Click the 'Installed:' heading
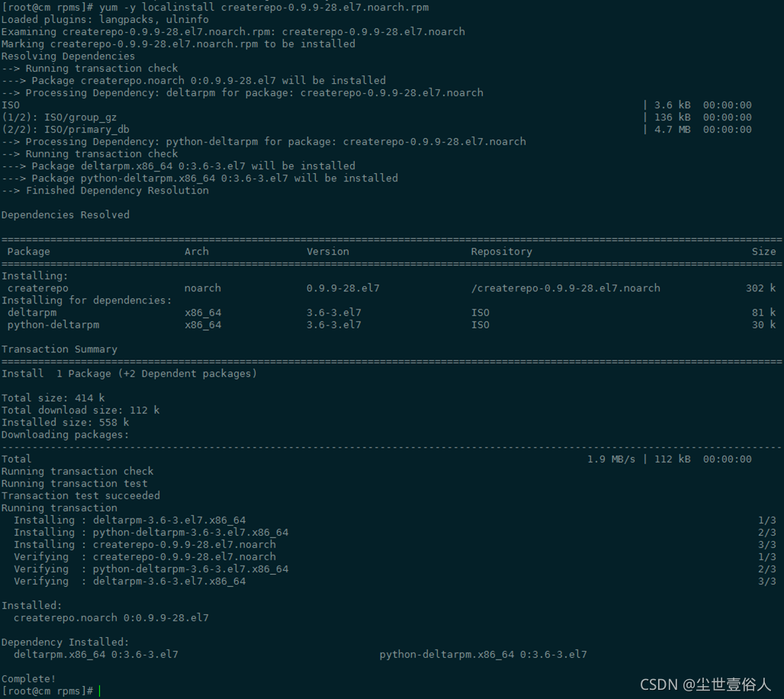 [31, 605]
